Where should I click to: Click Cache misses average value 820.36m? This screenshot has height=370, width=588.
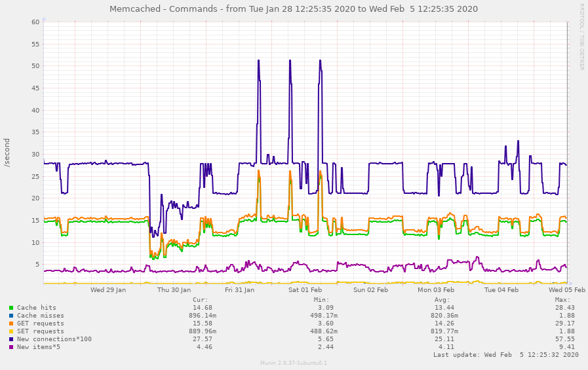(444, 316)
